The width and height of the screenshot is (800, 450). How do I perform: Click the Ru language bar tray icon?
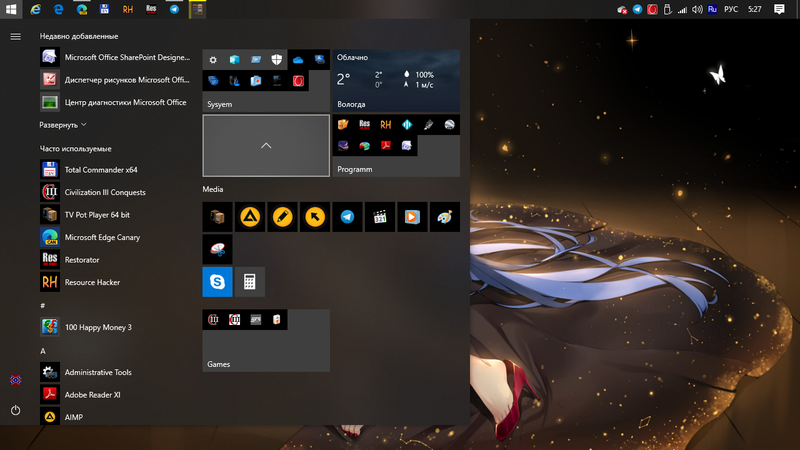point(712,9)
